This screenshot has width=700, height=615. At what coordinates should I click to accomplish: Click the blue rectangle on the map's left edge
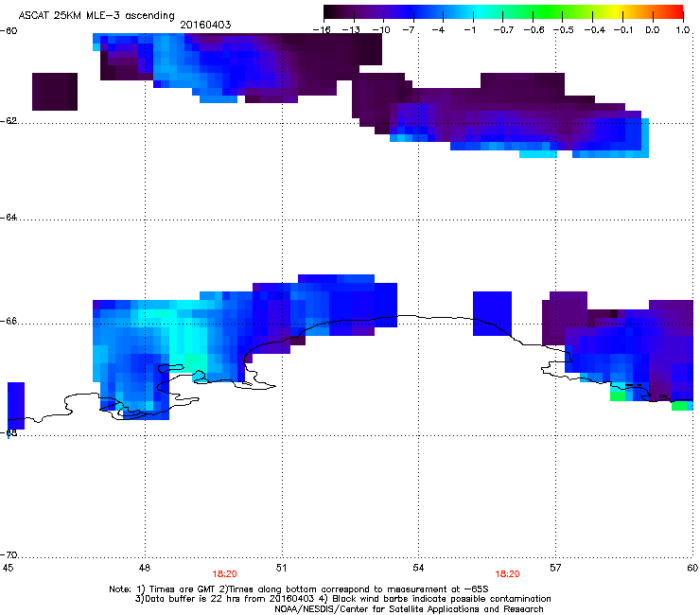(16, 406)
